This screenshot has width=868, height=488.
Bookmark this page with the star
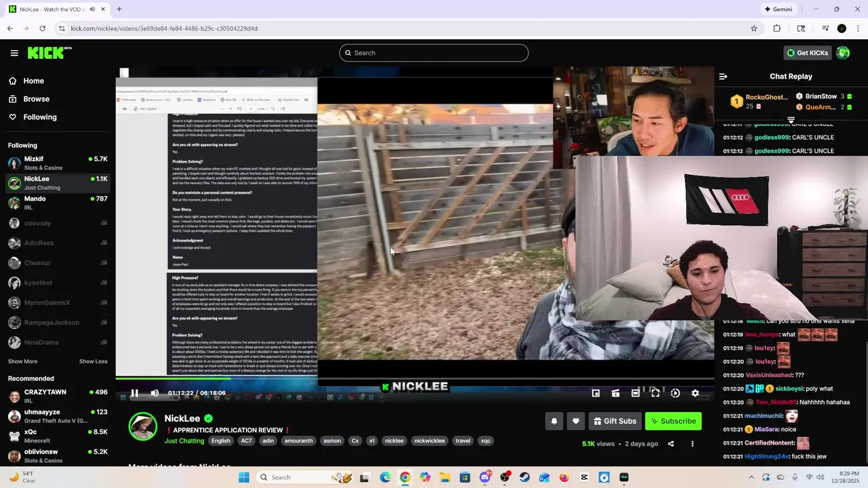click(x=754, y=28)
